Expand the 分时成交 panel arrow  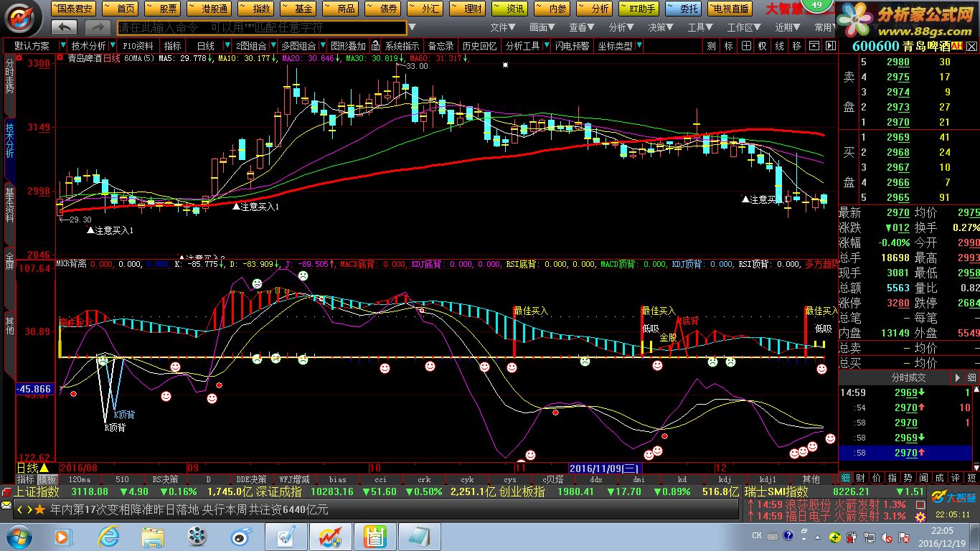[956, 377]
